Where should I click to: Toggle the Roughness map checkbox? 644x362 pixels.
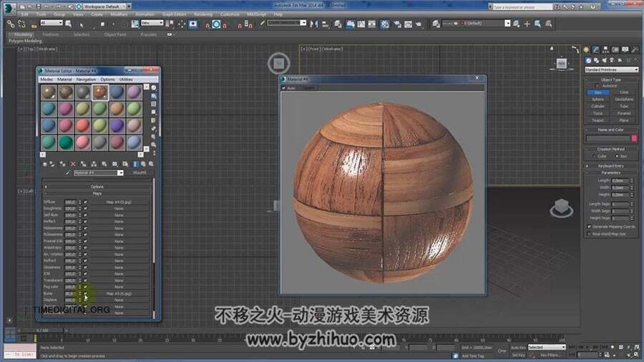coord(85,208)
